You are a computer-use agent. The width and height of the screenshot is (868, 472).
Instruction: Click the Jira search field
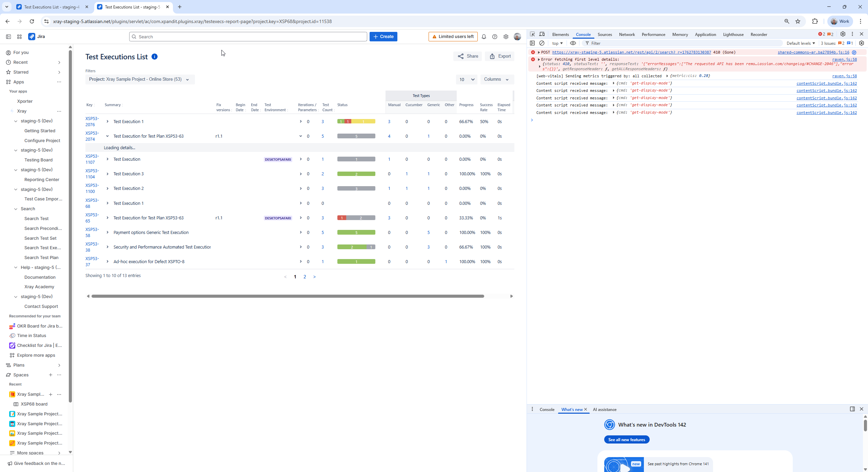click(x=248, y=37)
